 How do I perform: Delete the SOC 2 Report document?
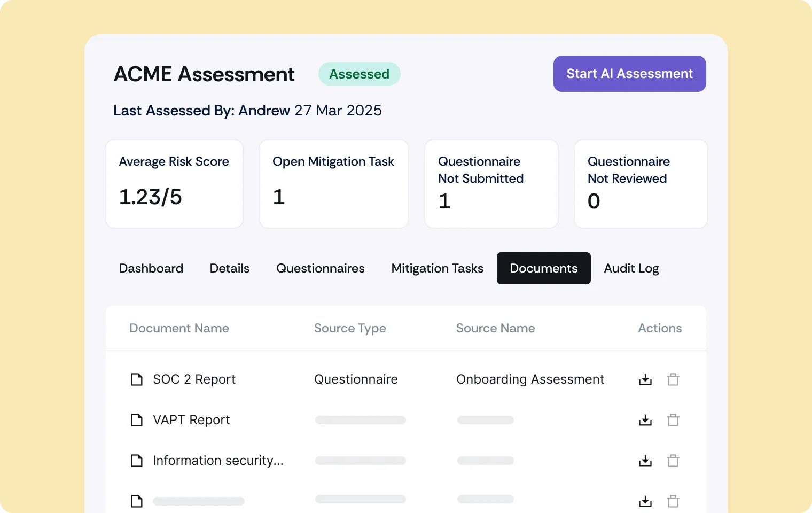coord(673,379)
